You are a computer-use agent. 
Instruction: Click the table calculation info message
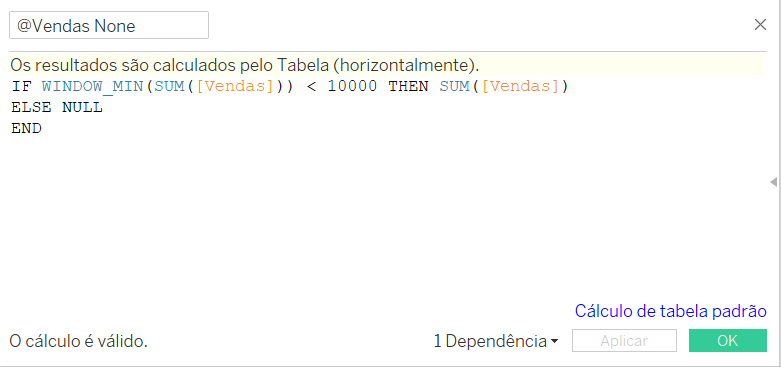click(244, 65)
